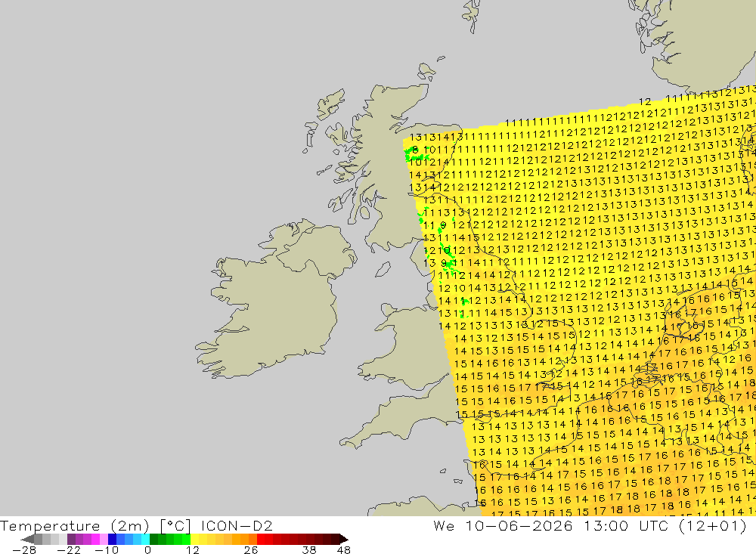
Task: Click the bright yellow swatch after green
Action: pos(195,540)
